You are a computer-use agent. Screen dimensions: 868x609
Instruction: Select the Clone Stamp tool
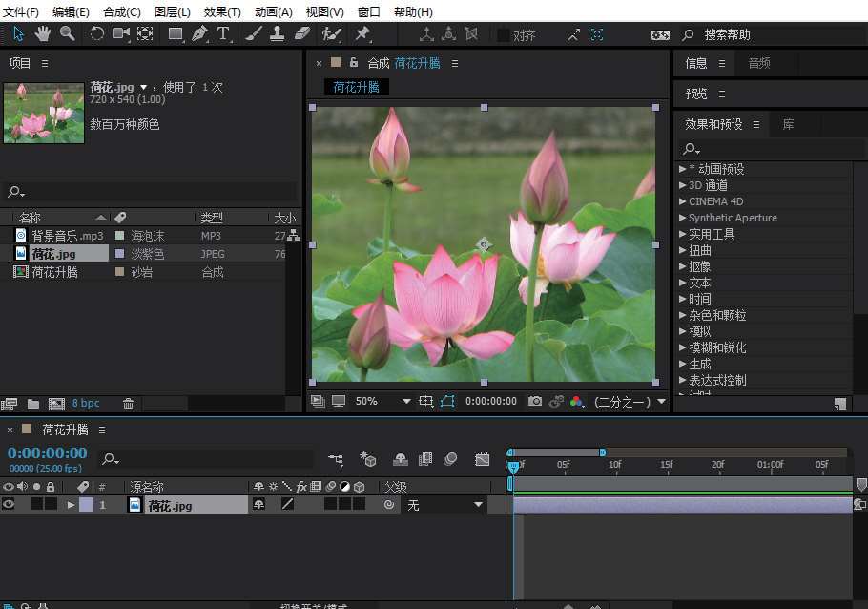tap(278, 34)
